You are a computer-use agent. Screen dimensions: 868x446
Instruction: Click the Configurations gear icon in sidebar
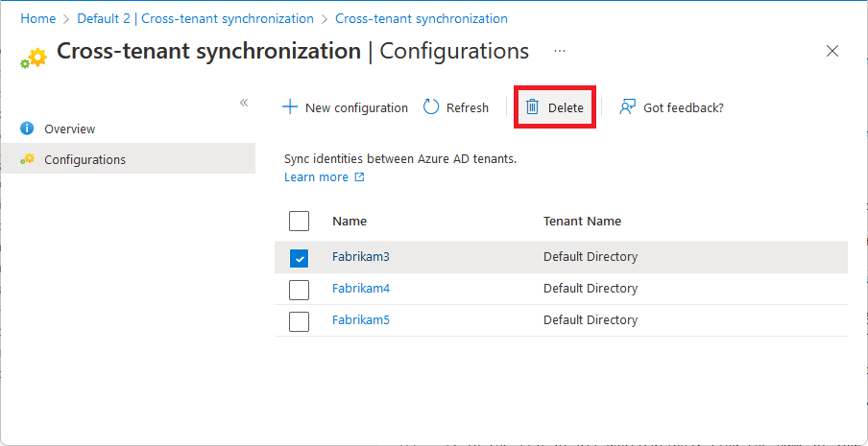click(27, 159)
